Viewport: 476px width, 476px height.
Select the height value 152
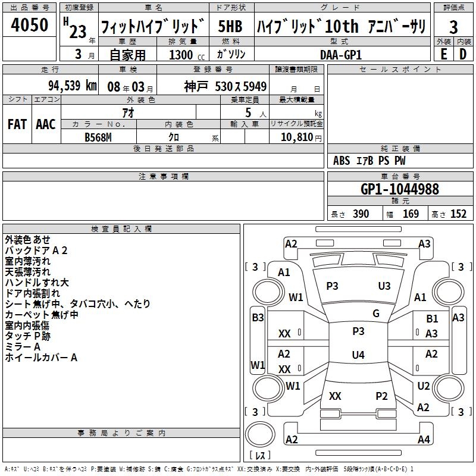458,214
